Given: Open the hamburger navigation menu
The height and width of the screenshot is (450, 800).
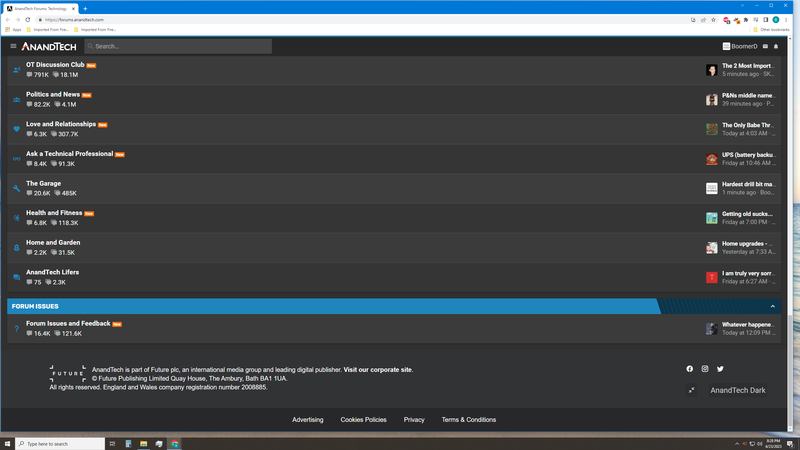Looking at the screenshot, I should pos(13,46).
